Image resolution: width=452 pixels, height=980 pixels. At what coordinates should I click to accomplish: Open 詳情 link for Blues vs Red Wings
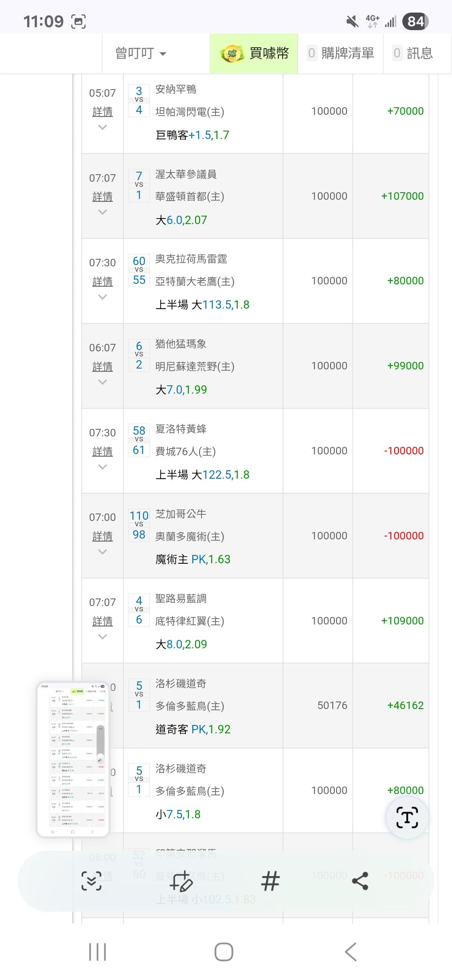pyautogui.click(x=103, y=621)
